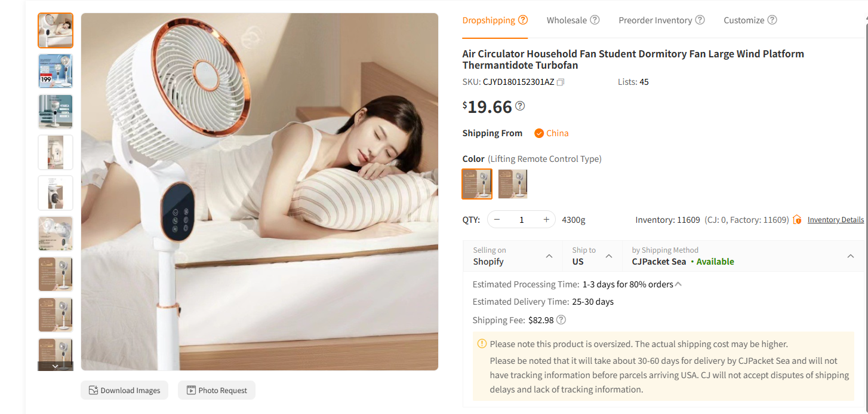Viewport: 868px width, 414px height.
Task: Collapse the Estimated Processing Time details
Action: pos(677,283)
